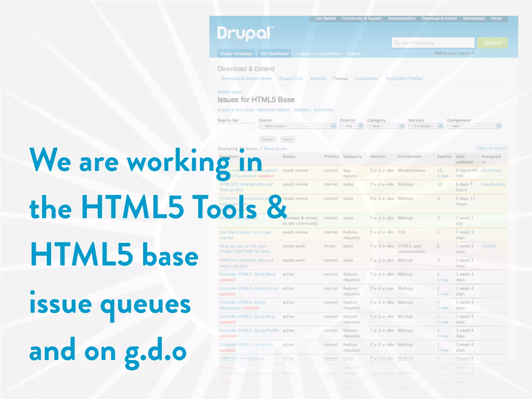Click the small Search filter button
The image size is (532, 399).
coord(267,139)
